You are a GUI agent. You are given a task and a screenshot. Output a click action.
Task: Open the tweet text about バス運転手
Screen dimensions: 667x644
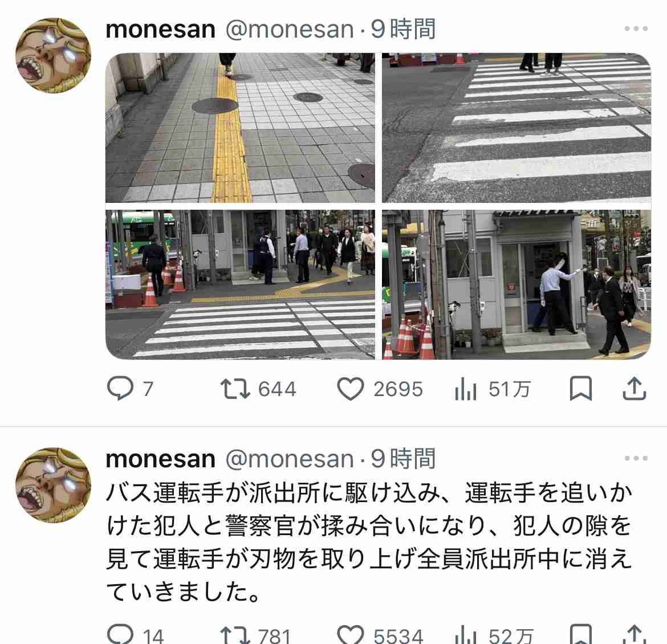(x=369, y=542)
